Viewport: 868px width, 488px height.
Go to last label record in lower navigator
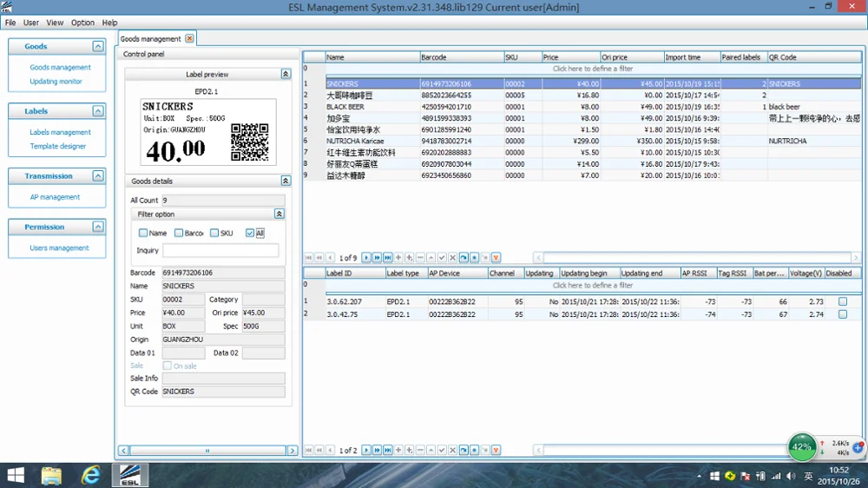(388, 451)
